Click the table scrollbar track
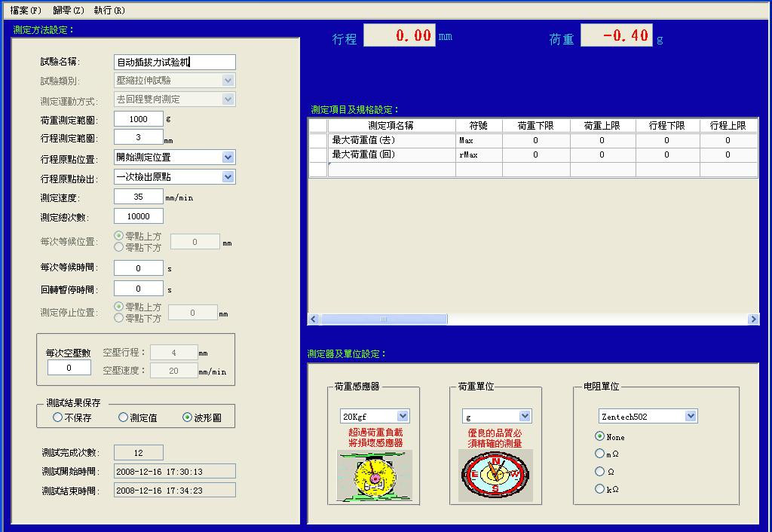The image size is (772, 532). click(x=528, y=319)
